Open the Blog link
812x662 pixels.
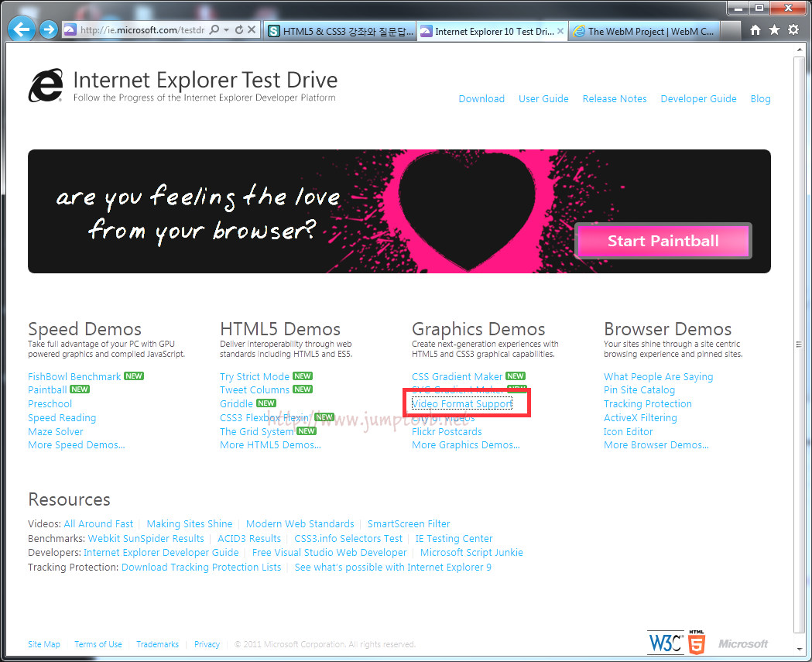[x=760, y=98]
